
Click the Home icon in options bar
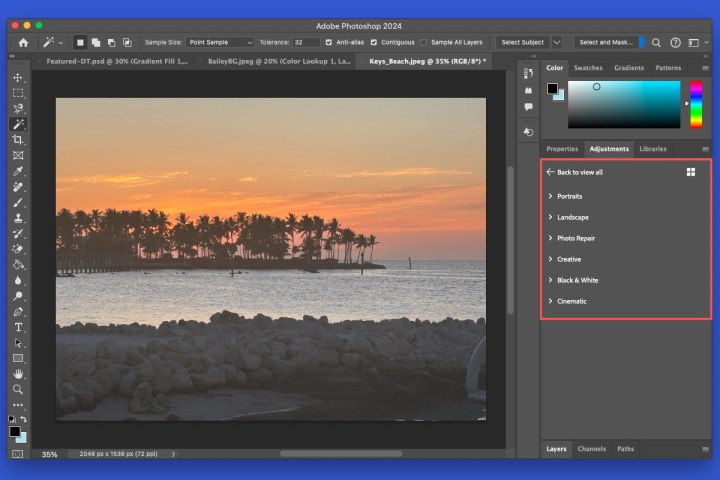pos(23,43)
